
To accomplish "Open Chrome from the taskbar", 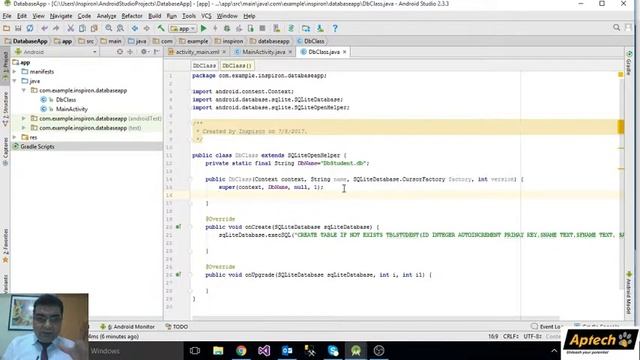I will tap(241, 351).
